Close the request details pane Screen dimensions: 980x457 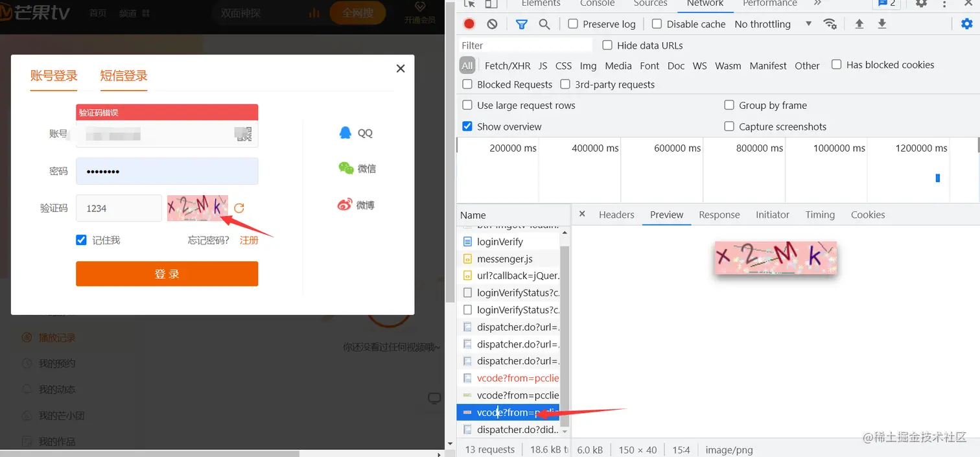tap(582, 214)
